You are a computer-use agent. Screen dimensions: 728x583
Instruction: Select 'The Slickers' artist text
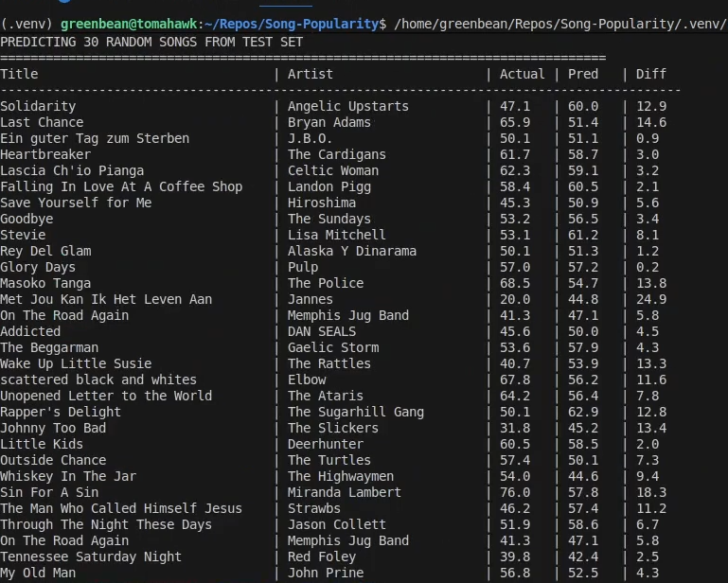[x=333, y=428]
